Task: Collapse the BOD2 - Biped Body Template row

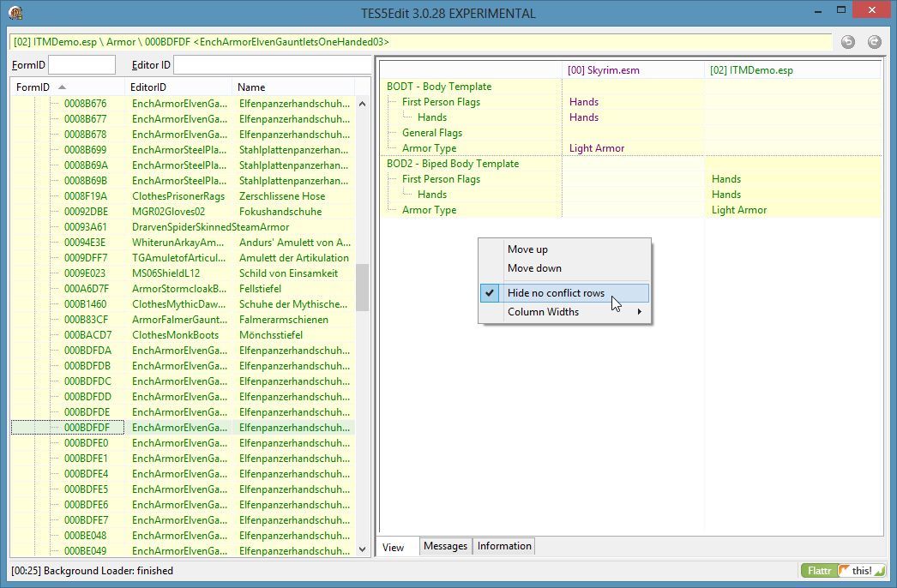Action: coord(452,164)
